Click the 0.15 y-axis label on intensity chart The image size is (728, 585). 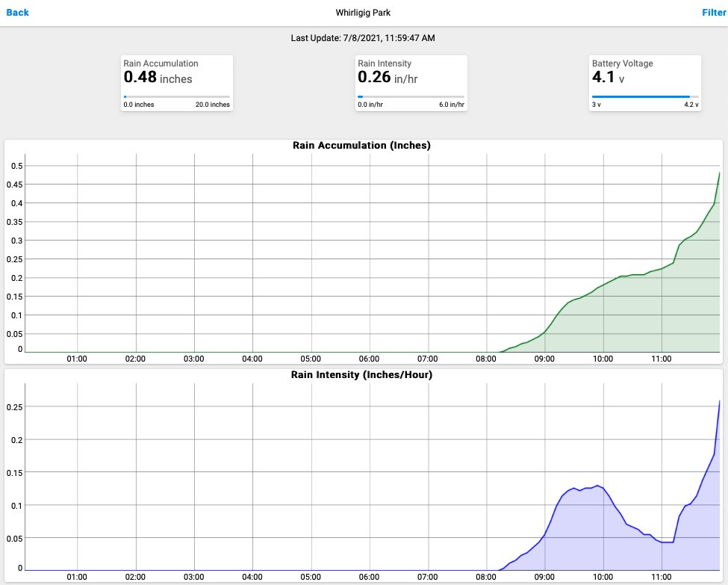[x=14, y=473]
